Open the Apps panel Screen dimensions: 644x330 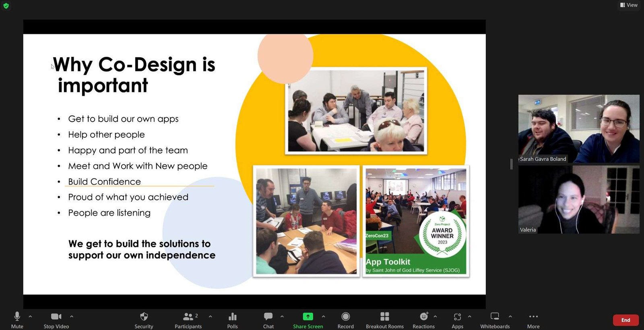457,320
